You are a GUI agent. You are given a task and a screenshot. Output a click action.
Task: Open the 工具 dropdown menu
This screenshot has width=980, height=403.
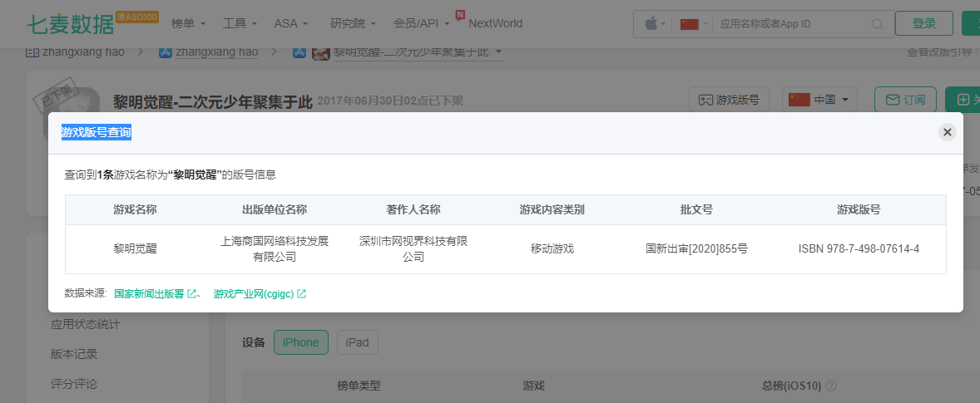click(x=240, y=24)
